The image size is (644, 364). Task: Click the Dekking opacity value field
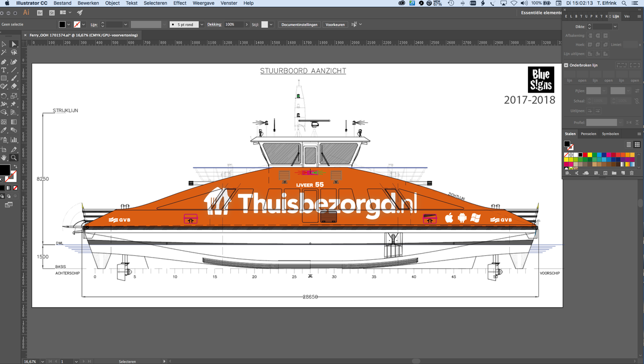pyautogui.click(x=234, y=24)
